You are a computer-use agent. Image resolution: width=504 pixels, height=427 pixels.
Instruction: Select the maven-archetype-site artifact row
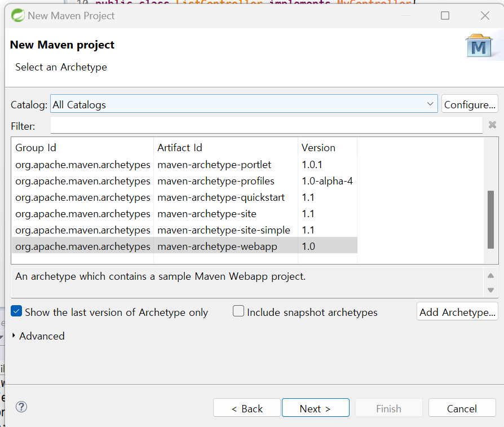(184, 214)
